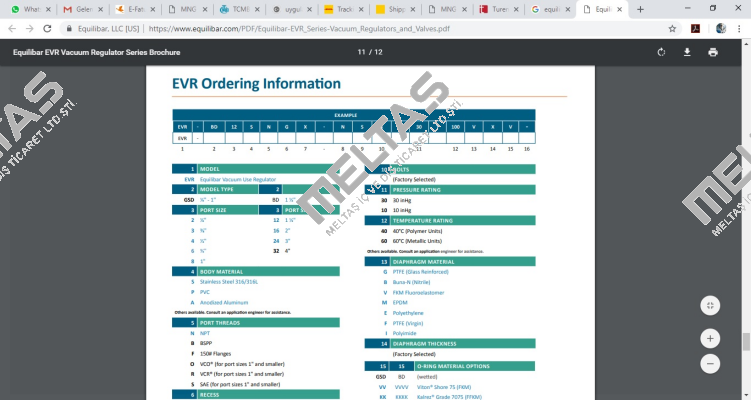The height and width of the screenshot is (400, 751).
Task: Switch to the Gmail Gelen tab
Action: coord(82,9)
